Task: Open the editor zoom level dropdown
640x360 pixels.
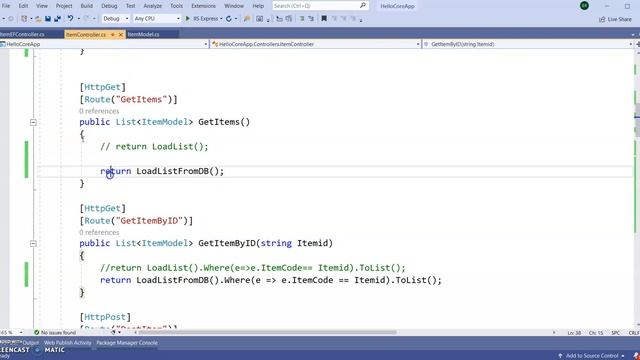Action: pyautogui.click(x=21, y=333)
